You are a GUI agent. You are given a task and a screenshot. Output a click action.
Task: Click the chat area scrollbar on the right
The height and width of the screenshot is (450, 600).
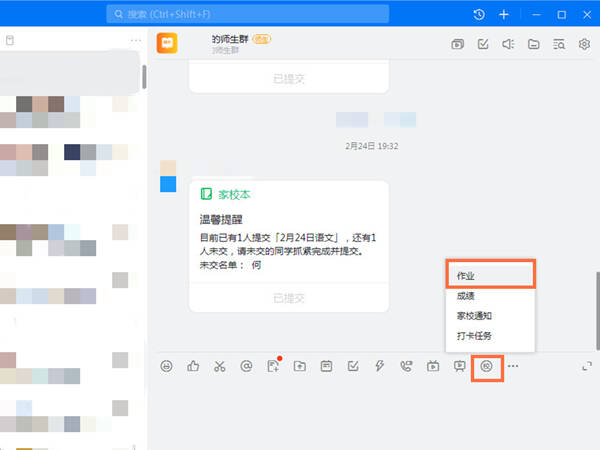click(598, 311)
